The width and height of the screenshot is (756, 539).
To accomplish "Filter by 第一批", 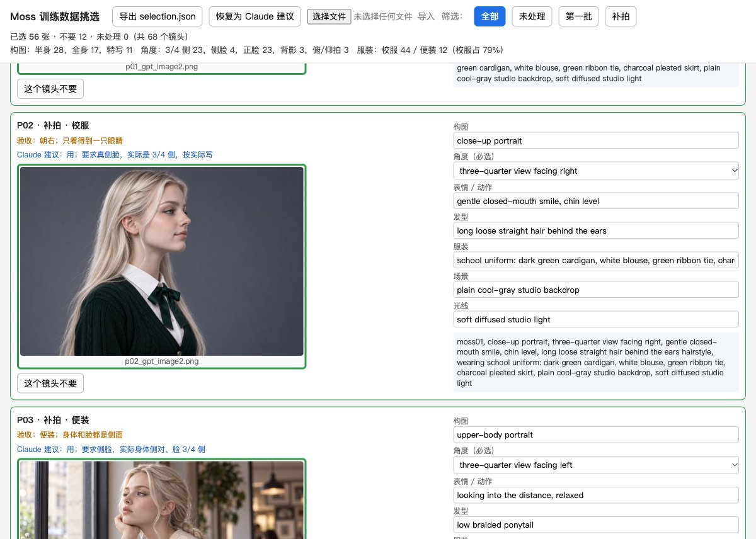I will pyautogui.click(x=578, y=16).
